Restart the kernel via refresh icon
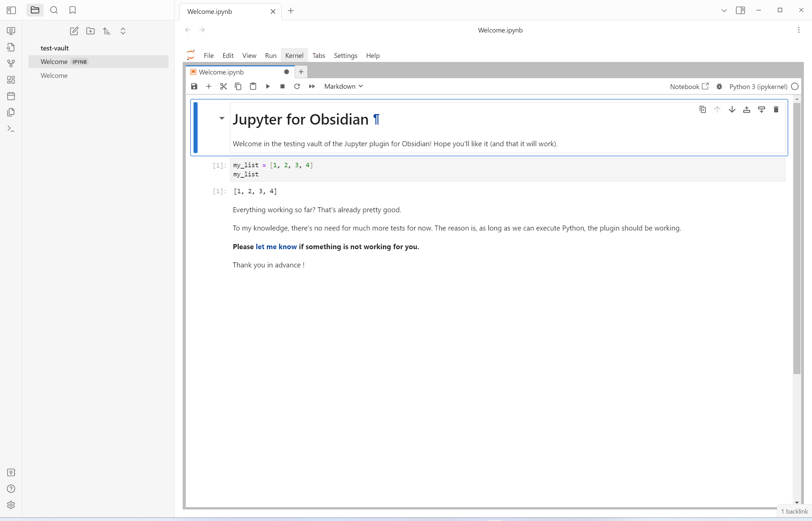The image size is (812, 521). coord(297,86)
